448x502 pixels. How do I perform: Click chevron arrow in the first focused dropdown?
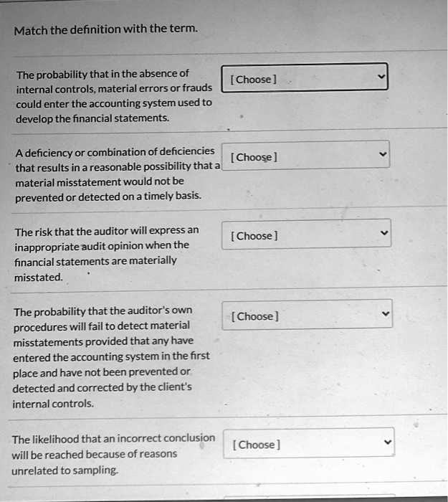pos(381,77)
